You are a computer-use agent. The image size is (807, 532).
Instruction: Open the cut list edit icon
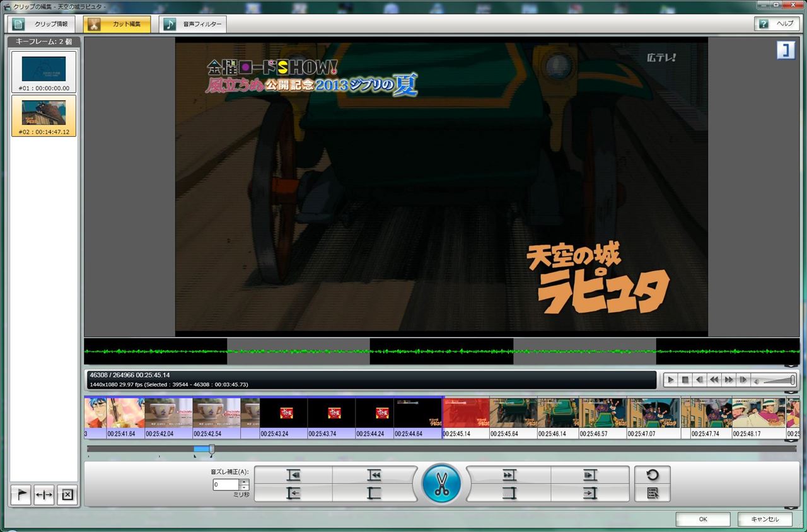click(653, 493)
